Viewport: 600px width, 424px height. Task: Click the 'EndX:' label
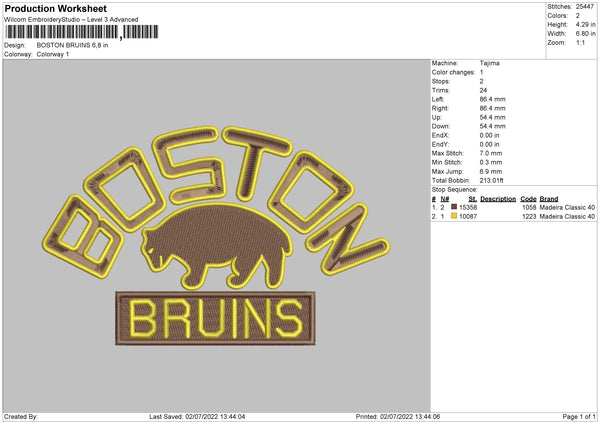pyautogui.click(x=440, y=135)
